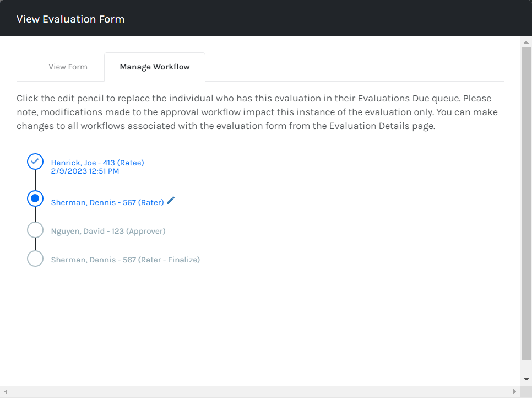
Task: Click the empty step circle for Nguyen, David
Action: click(35, 230)
